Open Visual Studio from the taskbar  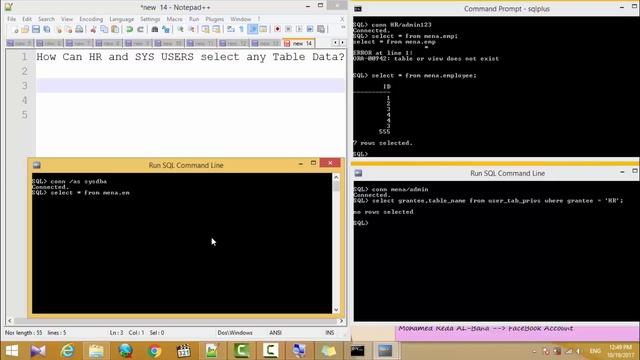38,351
